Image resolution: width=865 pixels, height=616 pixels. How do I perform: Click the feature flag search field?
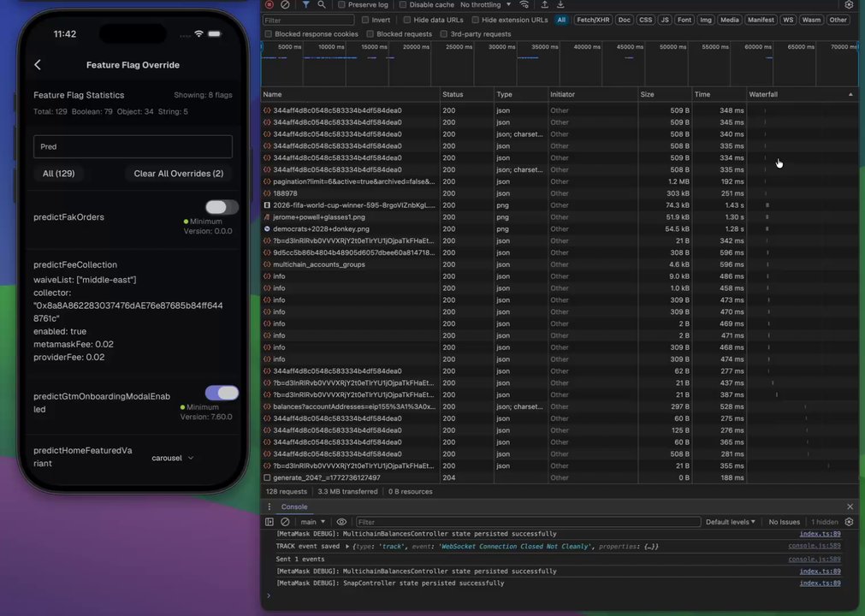133,146
